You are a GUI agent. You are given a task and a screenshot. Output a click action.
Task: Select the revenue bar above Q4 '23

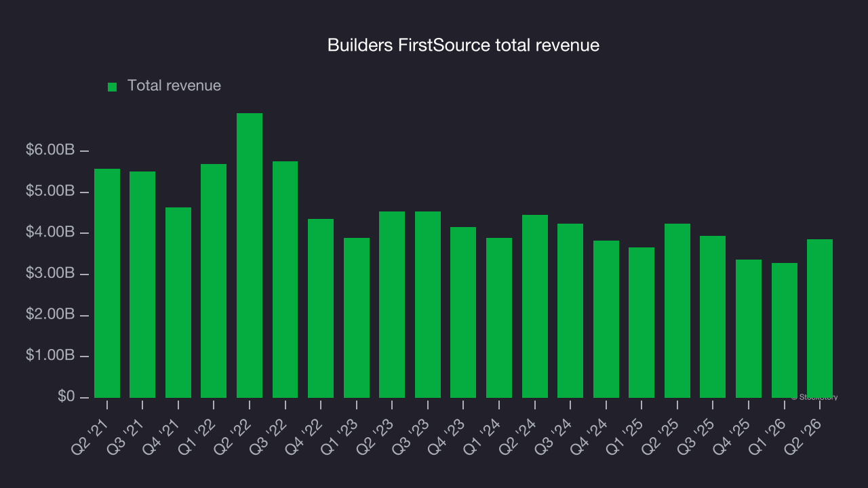(463, 312)
